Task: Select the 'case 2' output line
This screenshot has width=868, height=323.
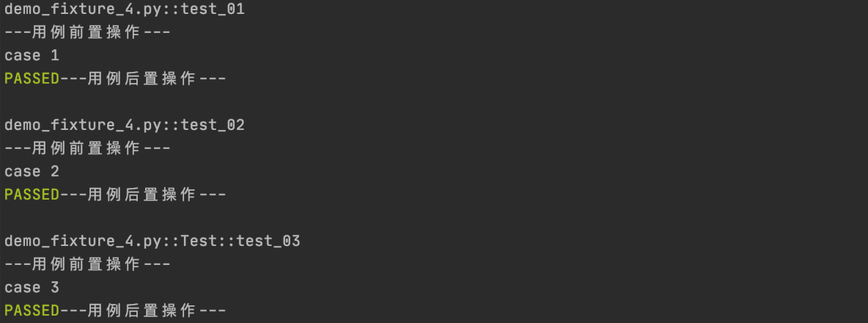Action: pos(32,172)
